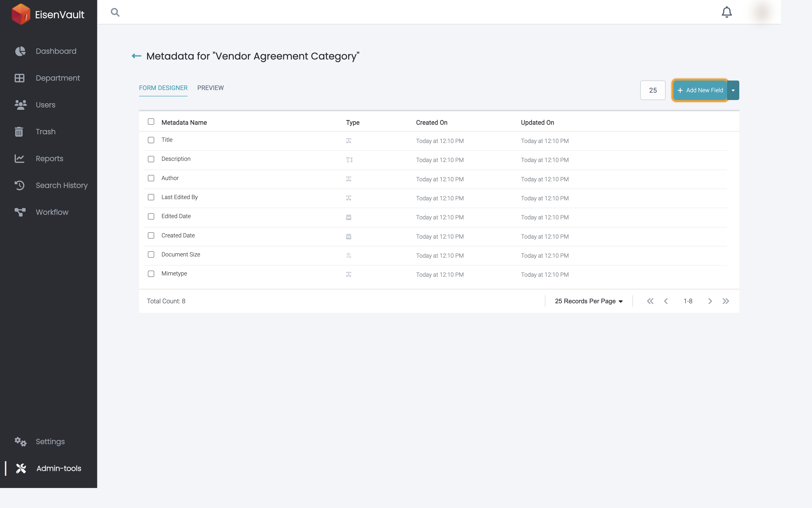812x508 pixels.
Task: Expand the Add New Field dropdown arrow
Action: 733,90
